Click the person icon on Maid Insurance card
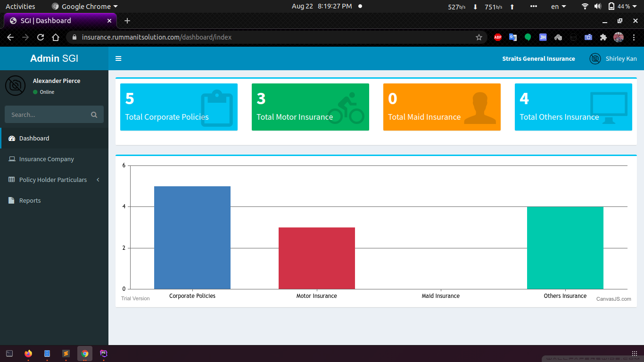 (x=480, y=108)
